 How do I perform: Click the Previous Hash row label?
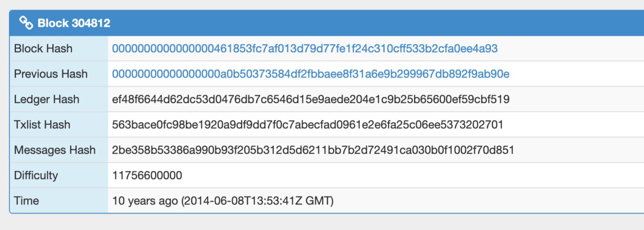[x=51, y=74]
